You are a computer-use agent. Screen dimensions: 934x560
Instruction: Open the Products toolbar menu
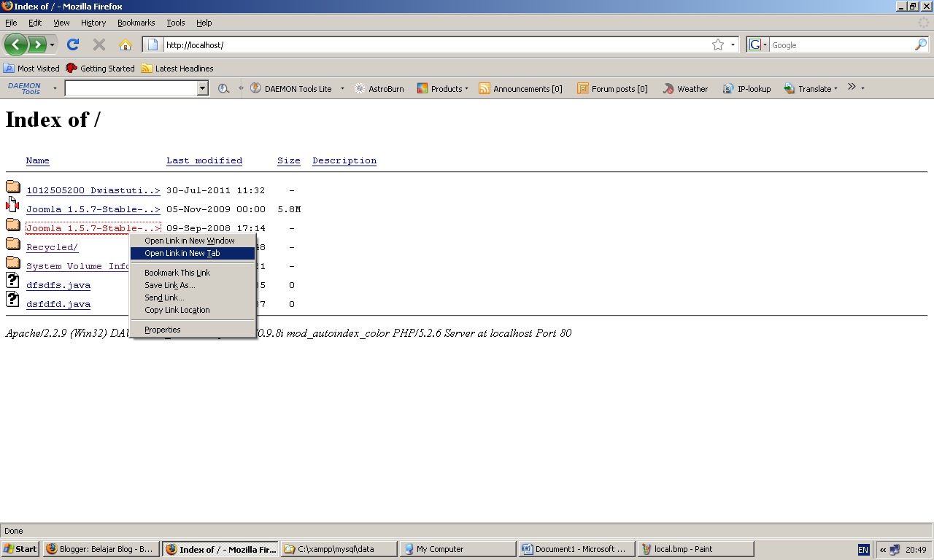click(x=443, y=88)
